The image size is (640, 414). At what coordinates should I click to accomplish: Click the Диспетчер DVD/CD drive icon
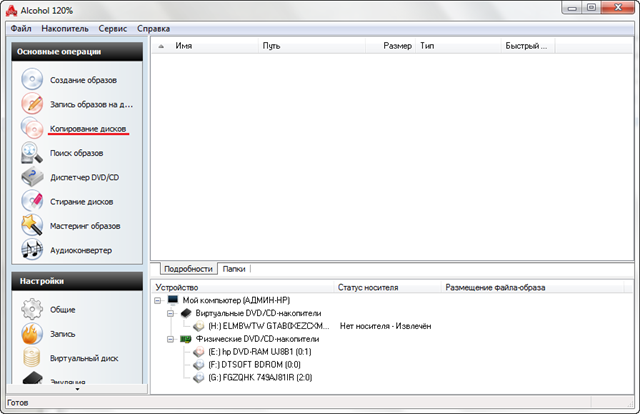coord(32,177)
